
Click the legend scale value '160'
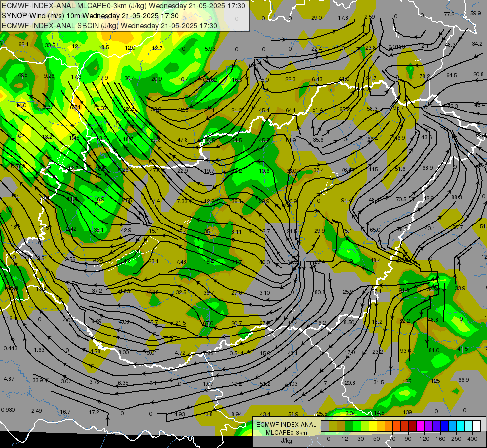[440, 439]
